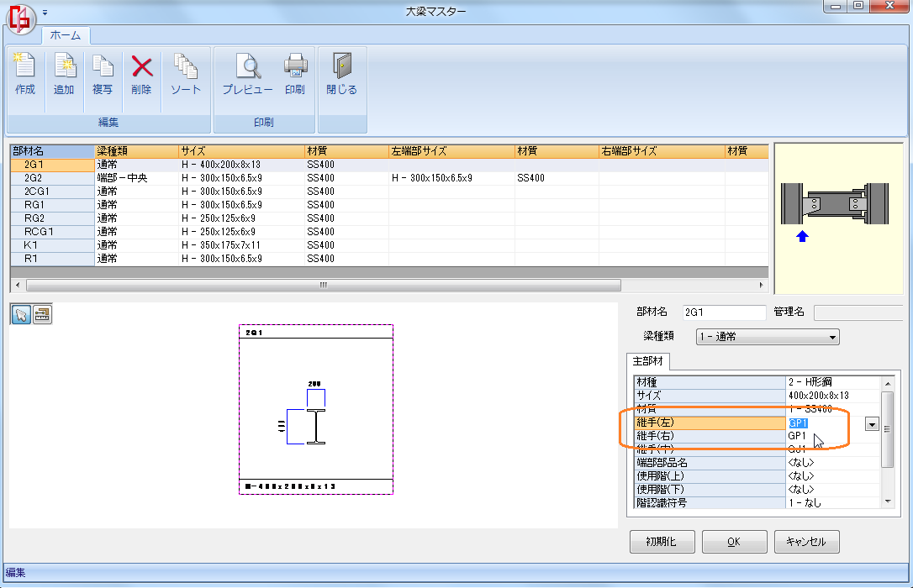Click the 継手(右) value GP1
Image resolution: width=913 pixels, height=588 pixels.
click(832, 436)
